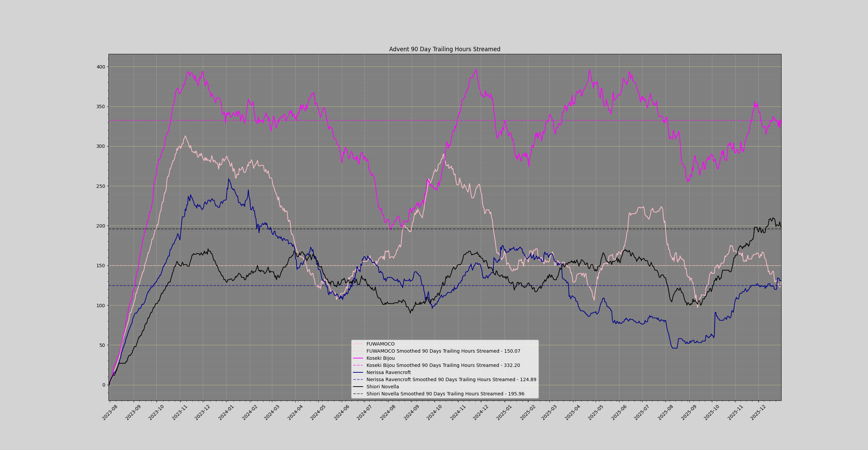Click the magenta Koseki Bijou legend line swatch
The image size is (868, 450).
pos(358,358)
